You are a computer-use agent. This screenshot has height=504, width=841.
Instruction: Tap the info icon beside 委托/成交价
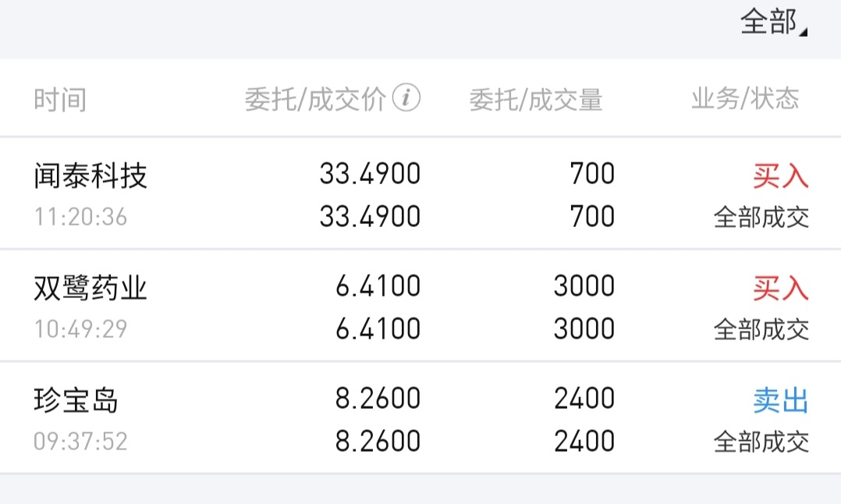point(406,98)
